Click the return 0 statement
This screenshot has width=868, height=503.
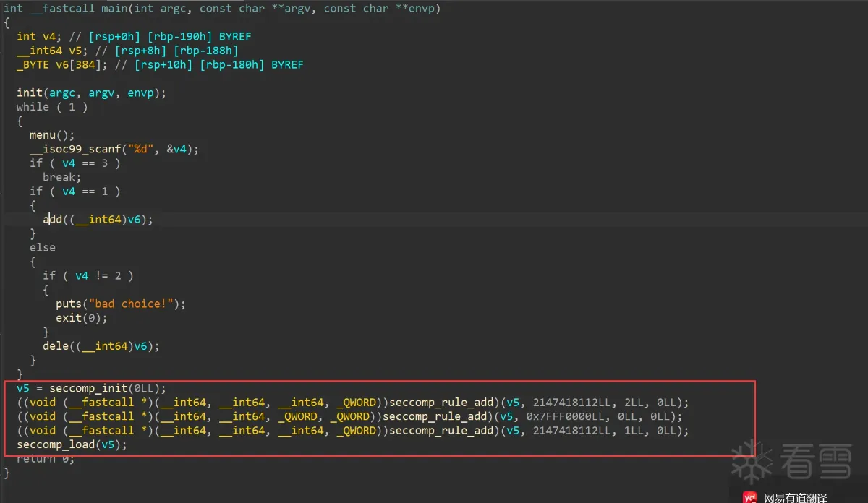click(43, 458)
